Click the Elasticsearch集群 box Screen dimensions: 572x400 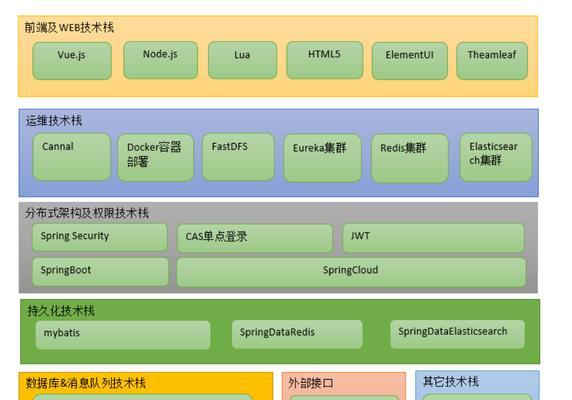pyautogui.click(x=496, y=157)
